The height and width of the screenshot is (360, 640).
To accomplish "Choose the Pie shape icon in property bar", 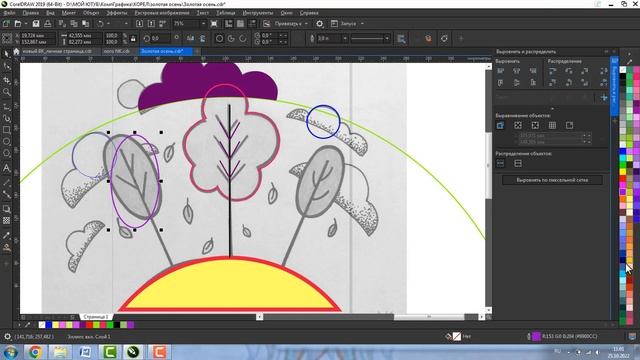I will 231,38.
